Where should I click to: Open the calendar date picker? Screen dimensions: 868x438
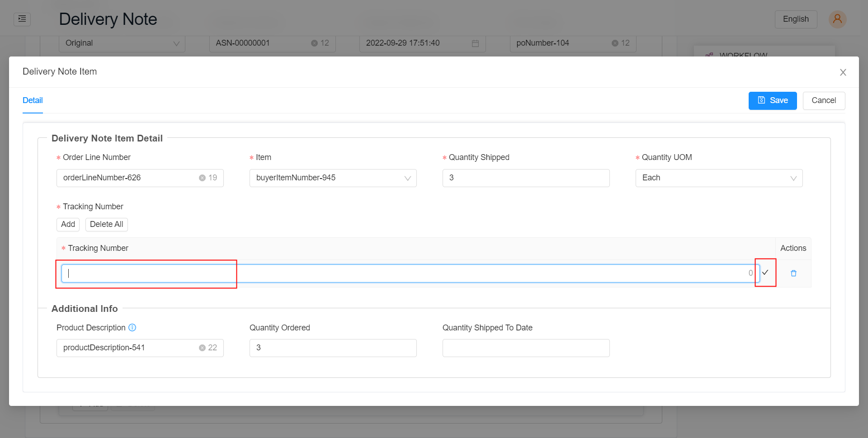[x=475, y=43]
